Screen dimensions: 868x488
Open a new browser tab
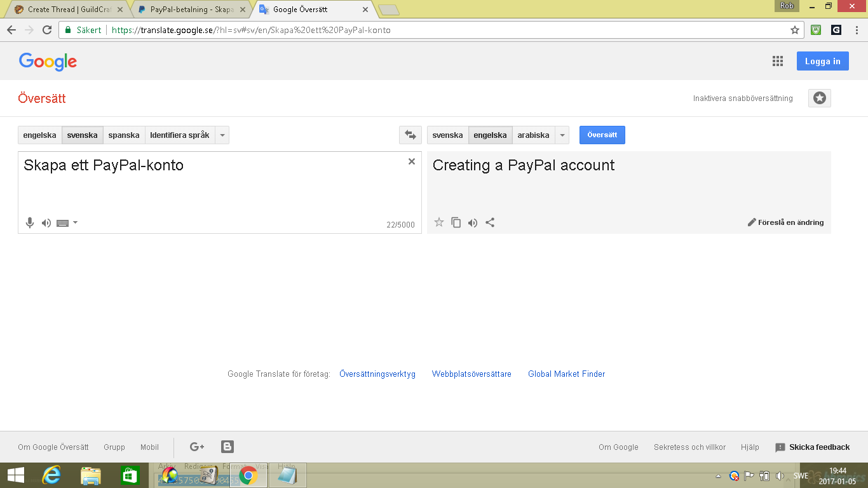(x=388, y=10)
